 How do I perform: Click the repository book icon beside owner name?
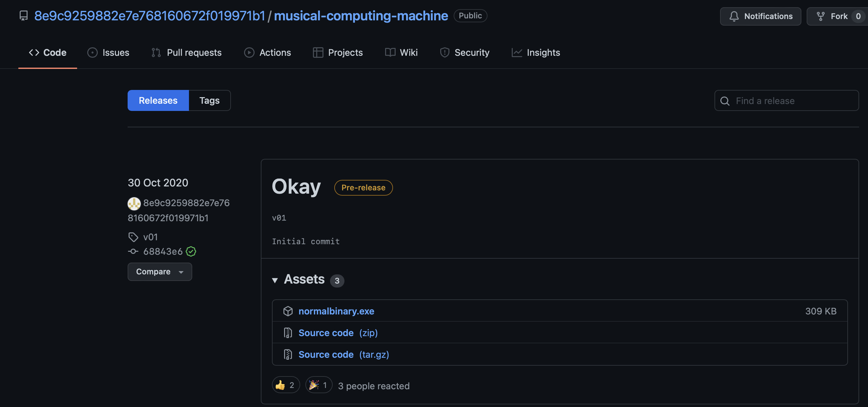point(24,16)
